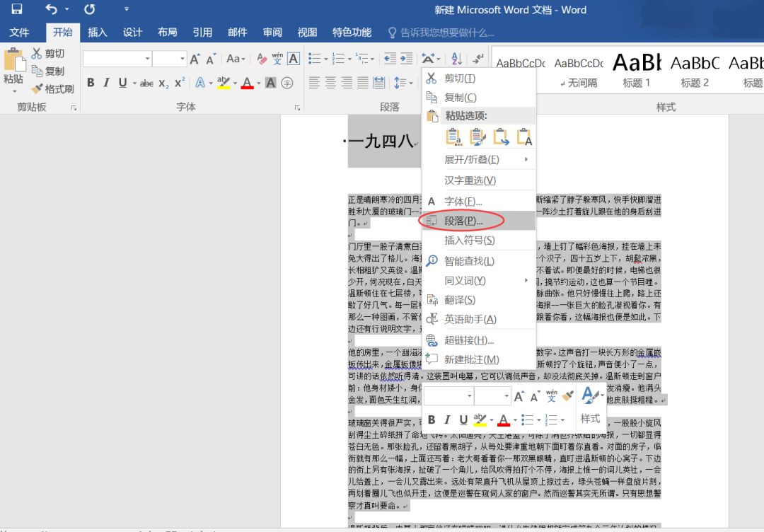Click the A-Z sort icon
Viewport: 764px width, 532px height.
(456, 59)
